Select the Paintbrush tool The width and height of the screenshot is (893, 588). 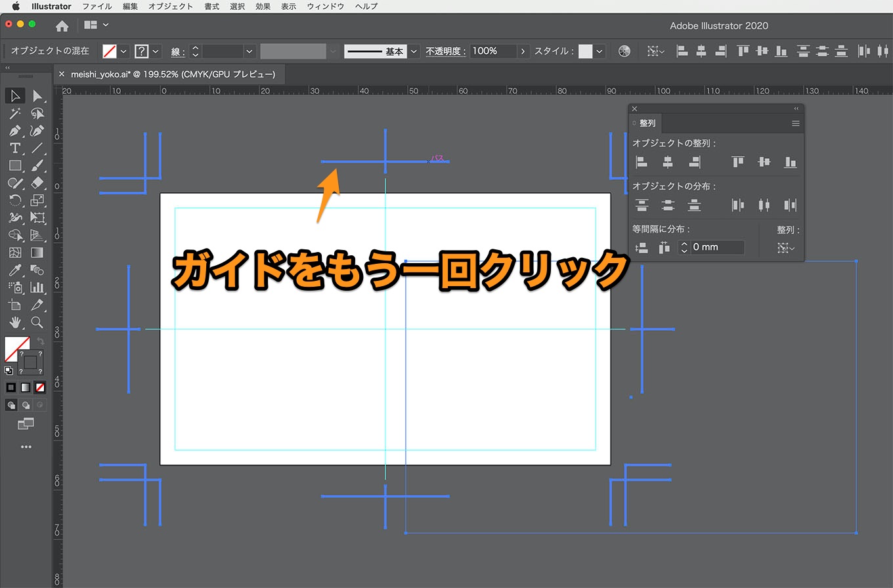click(37, 165)
